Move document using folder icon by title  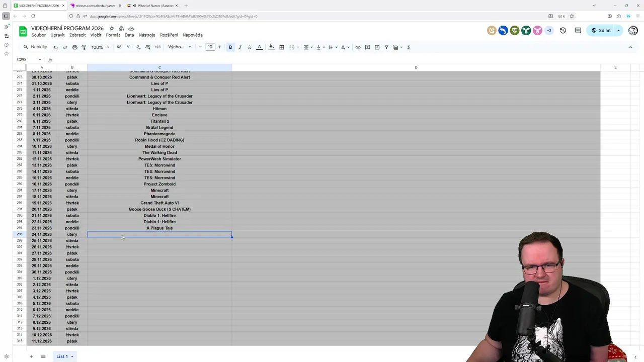(121, 29)
